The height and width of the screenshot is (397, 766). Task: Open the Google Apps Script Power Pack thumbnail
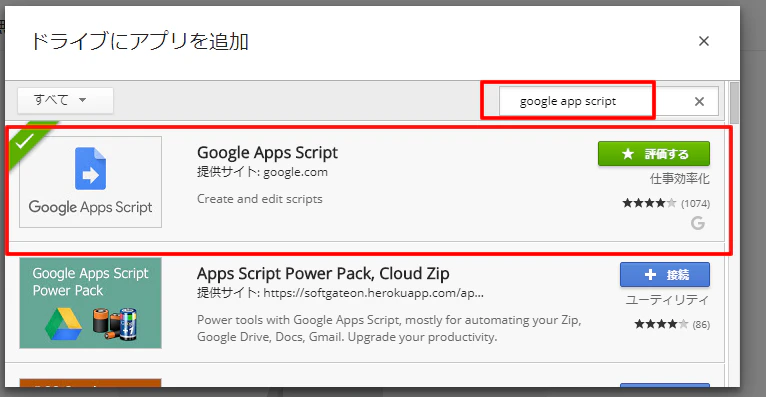[x=90, y=303]
